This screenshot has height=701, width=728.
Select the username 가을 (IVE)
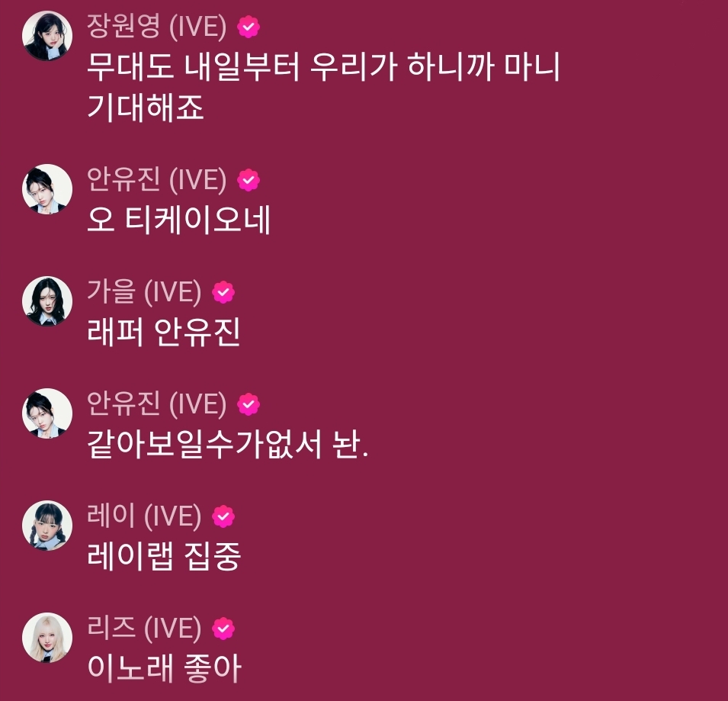144,291
